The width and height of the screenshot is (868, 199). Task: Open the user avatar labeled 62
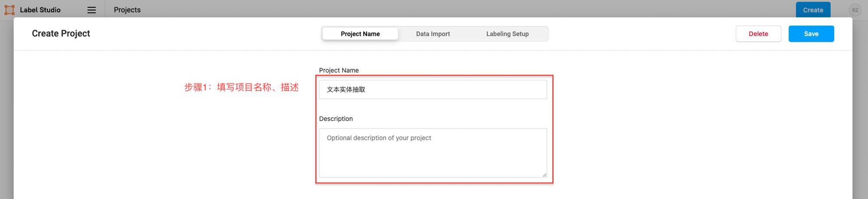pyautogui.click(x=855, y=10)
